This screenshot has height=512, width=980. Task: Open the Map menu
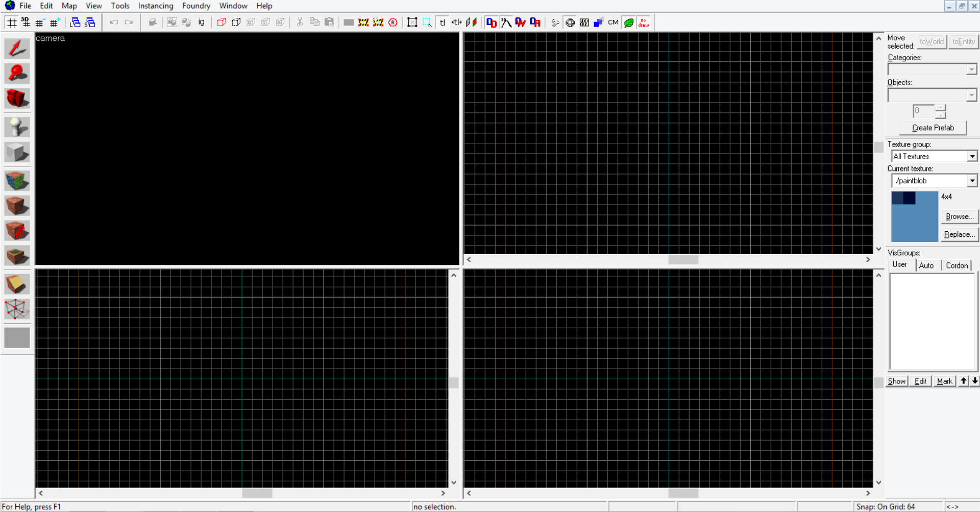tap(69, 6)
